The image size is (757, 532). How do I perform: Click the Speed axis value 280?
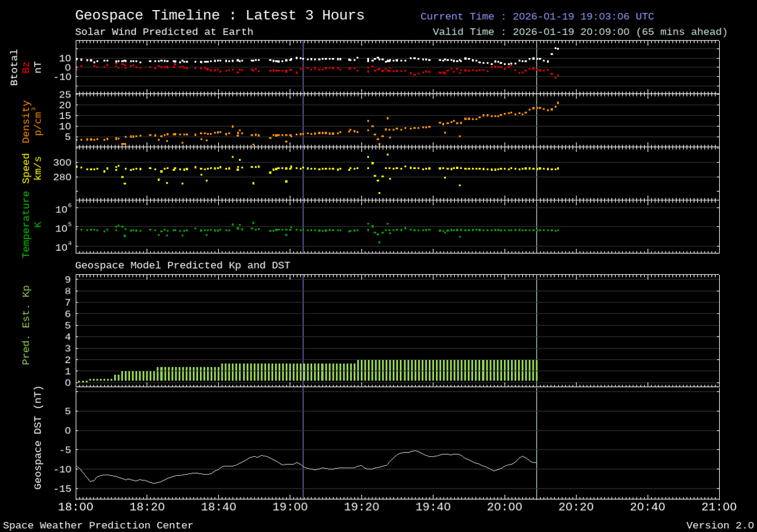(62, 177)
